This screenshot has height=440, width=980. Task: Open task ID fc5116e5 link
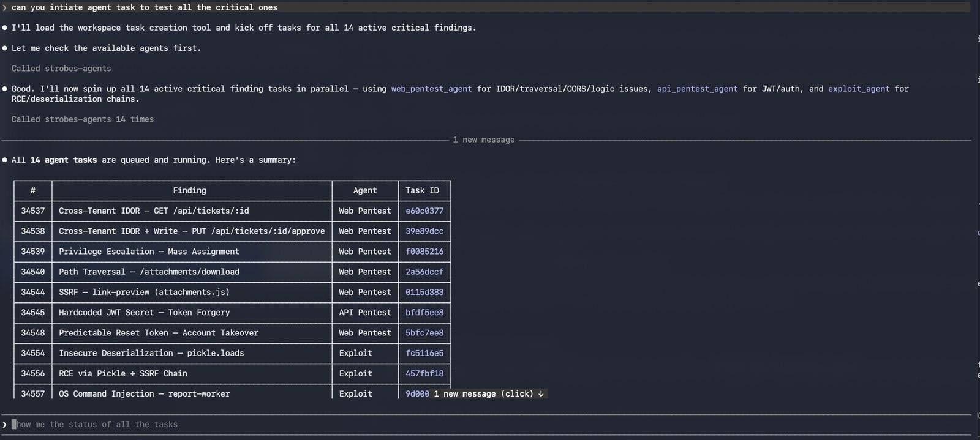424,353
